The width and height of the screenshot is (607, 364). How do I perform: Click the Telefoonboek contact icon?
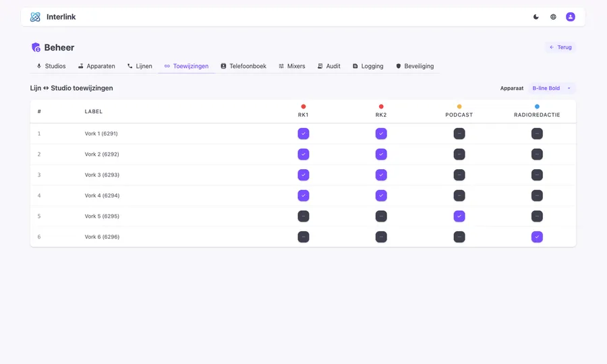(223, 66)
